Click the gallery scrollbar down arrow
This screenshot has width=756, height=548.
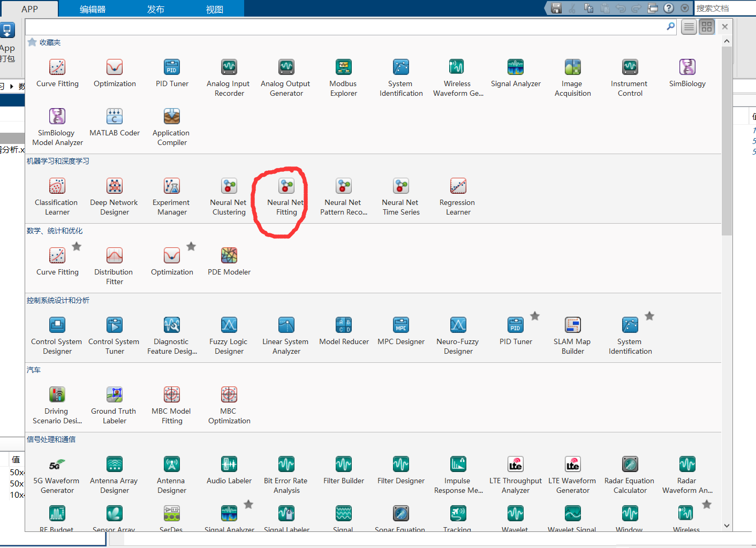pyautogui.click(x=727, y=526)
